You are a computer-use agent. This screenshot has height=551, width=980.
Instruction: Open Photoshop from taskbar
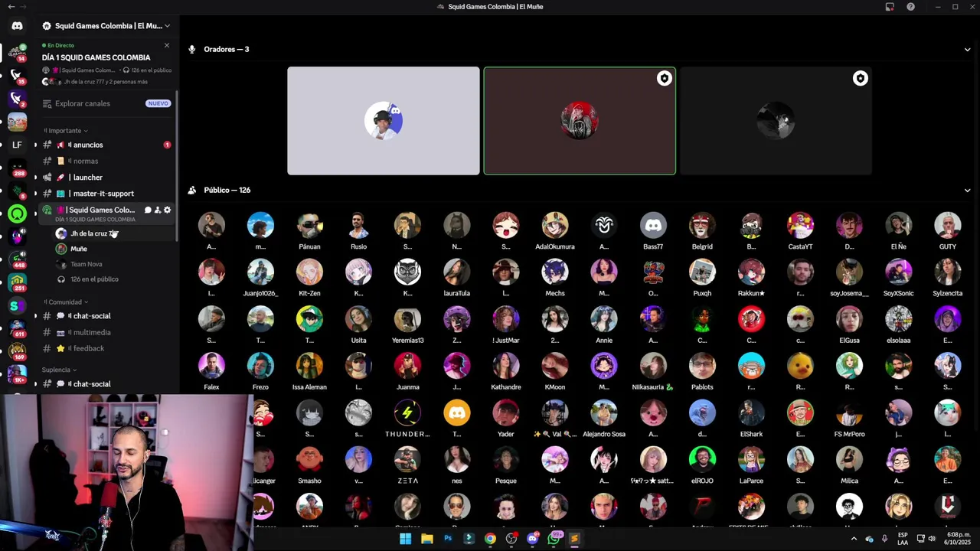tap(448, 539)
